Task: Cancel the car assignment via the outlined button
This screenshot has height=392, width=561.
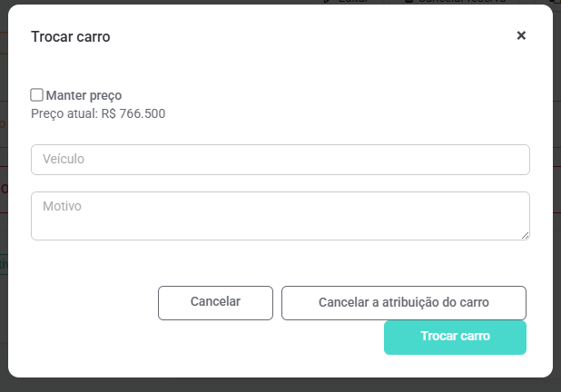Action: point(403,303)
